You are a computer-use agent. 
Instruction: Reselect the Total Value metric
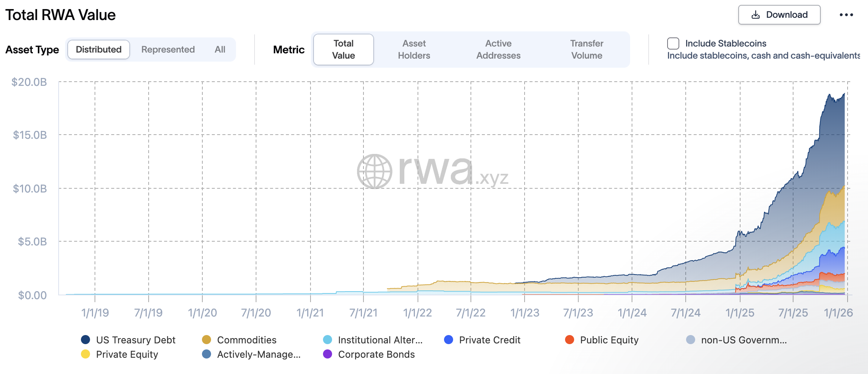[x=343, y=49]
